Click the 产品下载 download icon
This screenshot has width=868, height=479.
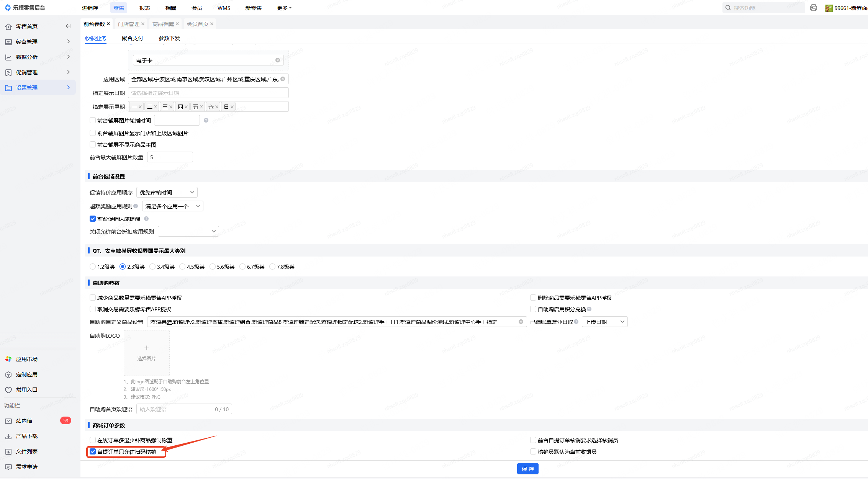[x=8, y=436]
